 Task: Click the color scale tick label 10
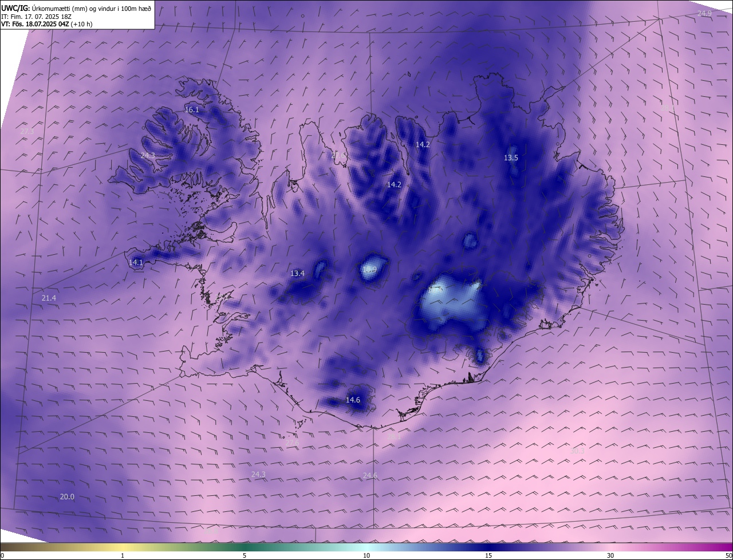tap(366, 555)
